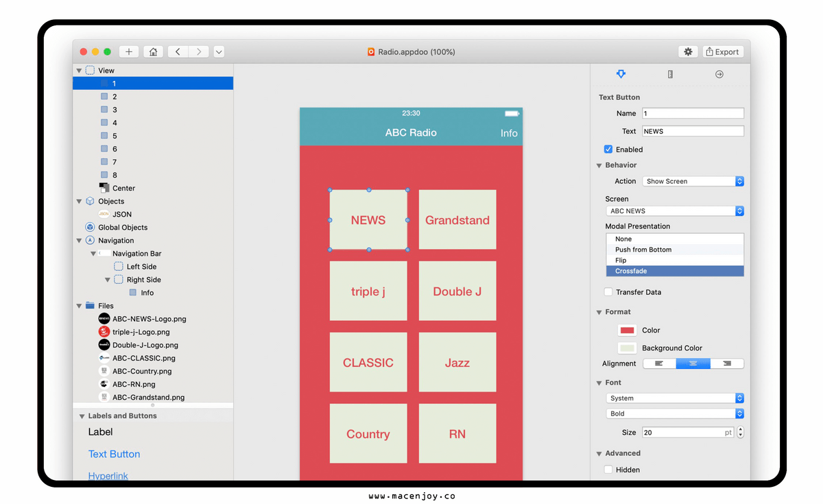Choose Crossfade modal presentation
Screen dimensions: 823x504
coord(675,271)
